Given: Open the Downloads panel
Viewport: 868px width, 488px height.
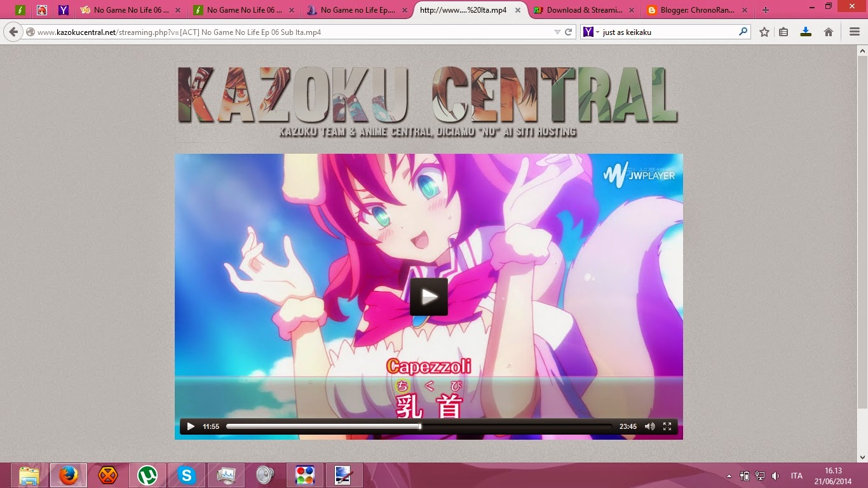Looking at the screenshot, I should pos(806,32).
